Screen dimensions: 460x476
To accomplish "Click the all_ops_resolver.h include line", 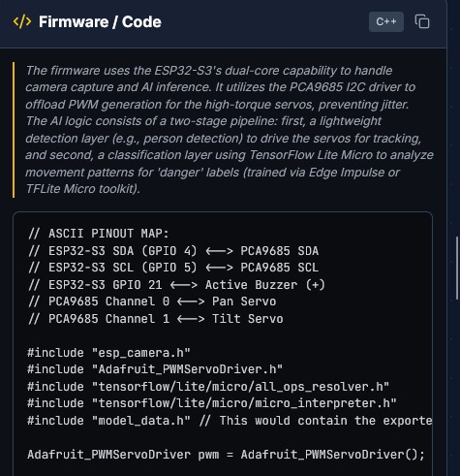I will (x=208, y=387).
